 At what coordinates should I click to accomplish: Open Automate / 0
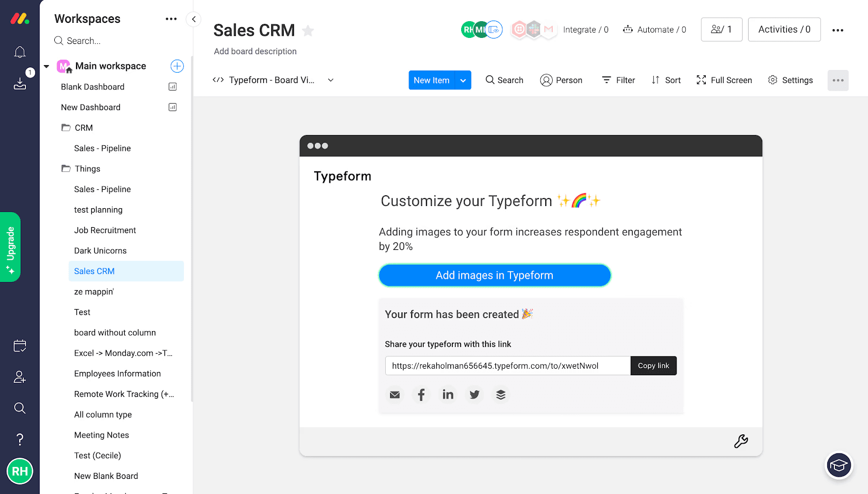coord(654,30)
